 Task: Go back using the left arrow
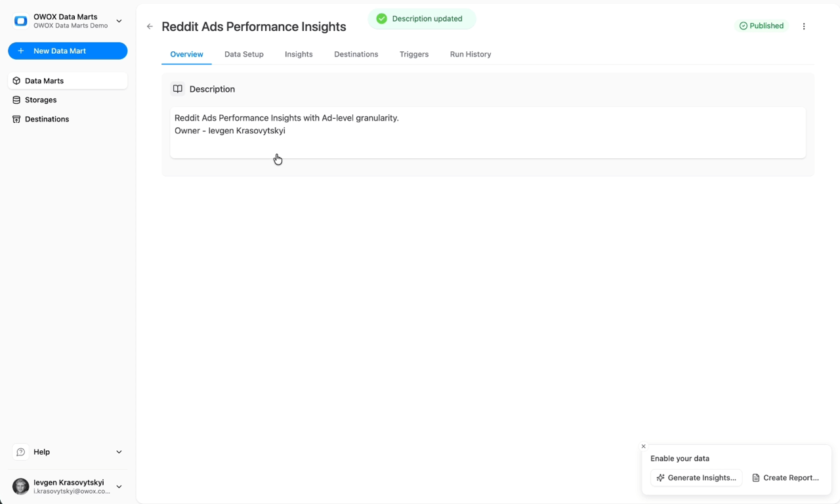tap(150, 26)
